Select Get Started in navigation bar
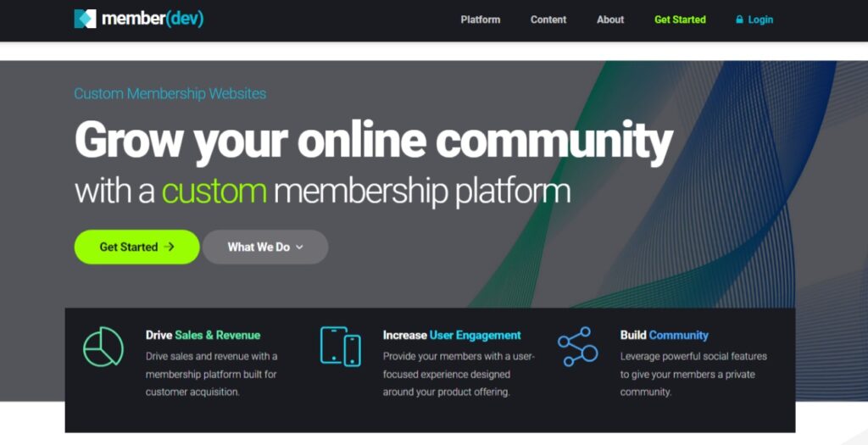 click(x=680, y=19)
